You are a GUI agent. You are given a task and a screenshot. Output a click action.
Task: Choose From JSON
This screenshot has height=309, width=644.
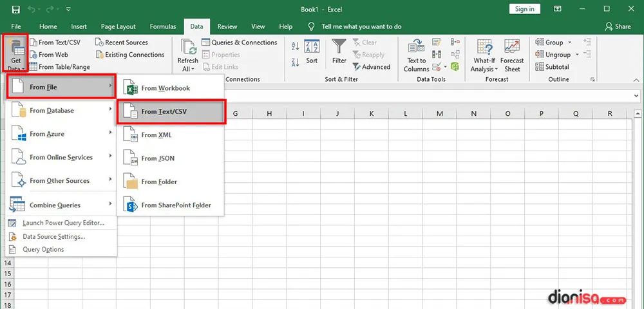point(171,158)
